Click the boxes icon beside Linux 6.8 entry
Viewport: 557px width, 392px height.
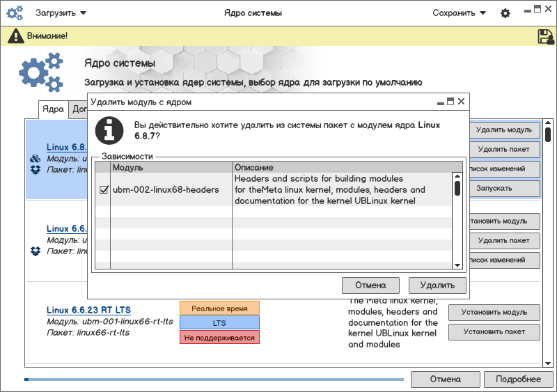click(36, 159)
